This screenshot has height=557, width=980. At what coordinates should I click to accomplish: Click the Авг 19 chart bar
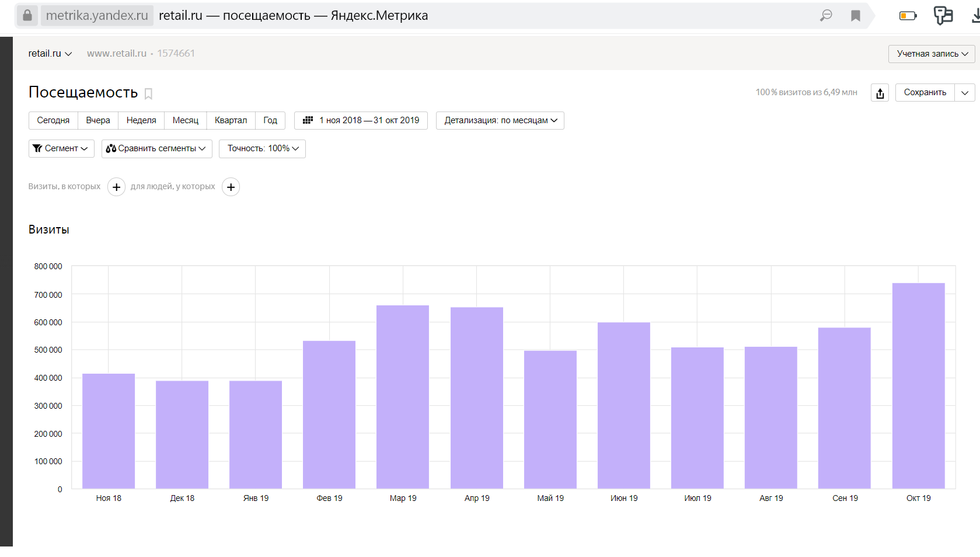pyautogui.click(x=771, y=417)
